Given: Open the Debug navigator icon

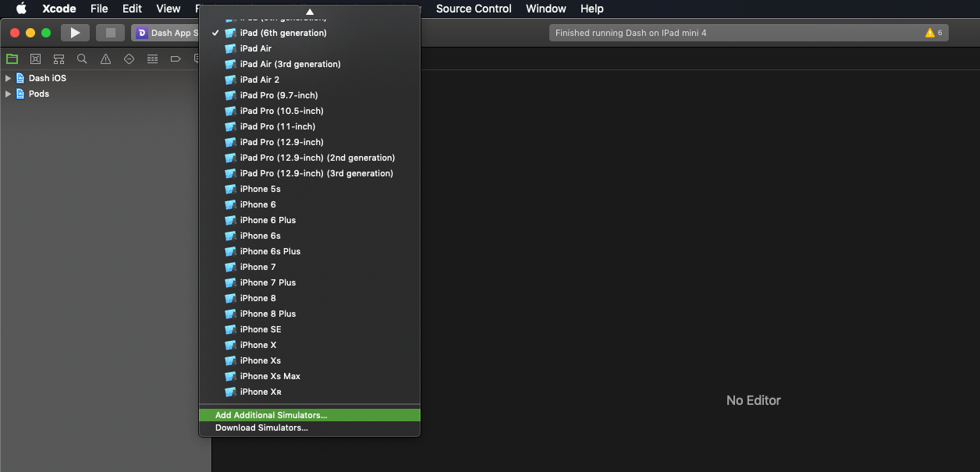Looking at the screenshot, I should coord(152,59).
